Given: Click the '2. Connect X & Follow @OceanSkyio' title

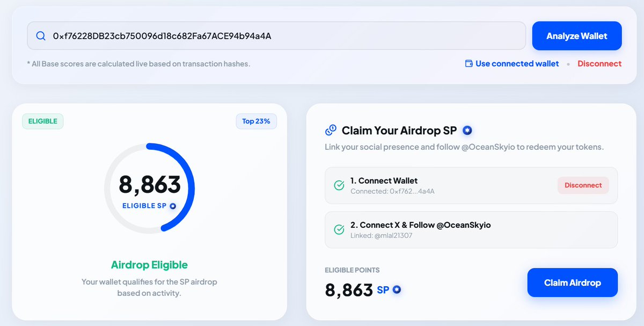Looking at the screenshot, I should click(x=421, y=225).
